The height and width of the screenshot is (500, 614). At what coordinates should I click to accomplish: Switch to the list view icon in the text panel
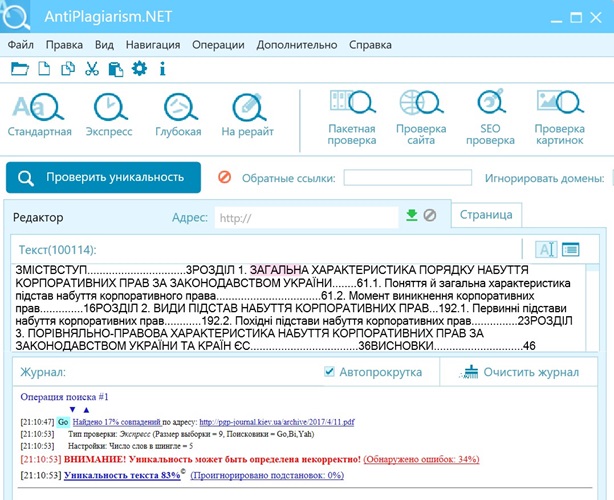[x=571, y=249]
